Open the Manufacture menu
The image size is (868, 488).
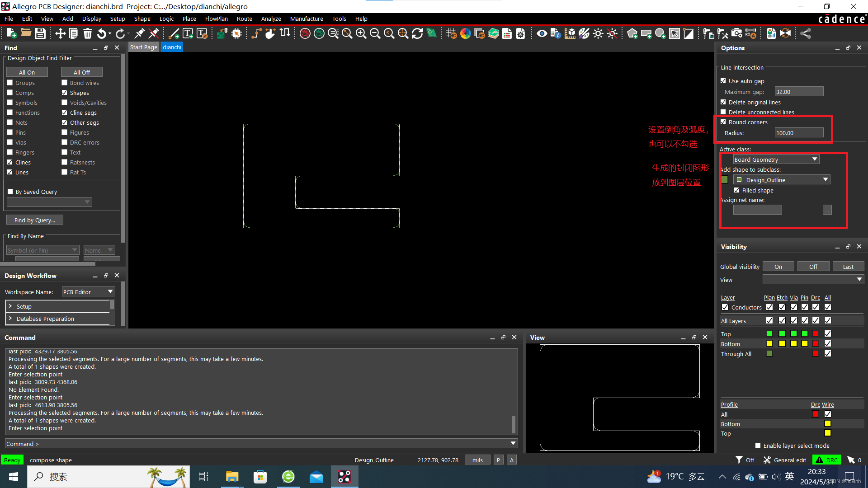click(307, 19)
